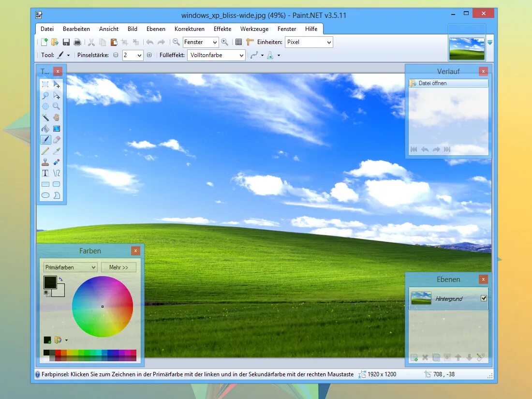Open the Korrekturen menu
The width and height of the screenshot is (532, 399).
(x=189, y=29)
